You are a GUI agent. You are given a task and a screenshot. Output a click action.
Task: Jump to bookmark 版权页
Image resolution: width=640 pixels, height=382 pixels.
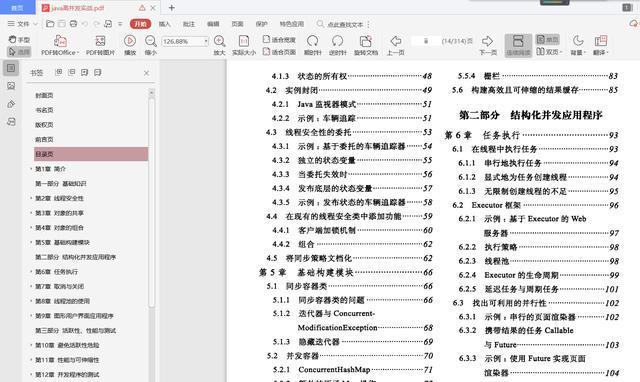[44, 125]
